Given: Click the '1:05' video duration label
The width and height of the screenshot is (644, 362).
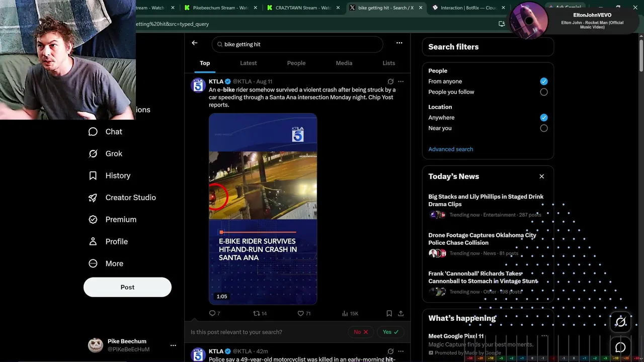Looking at the screenshot, I should coord(222,297).
